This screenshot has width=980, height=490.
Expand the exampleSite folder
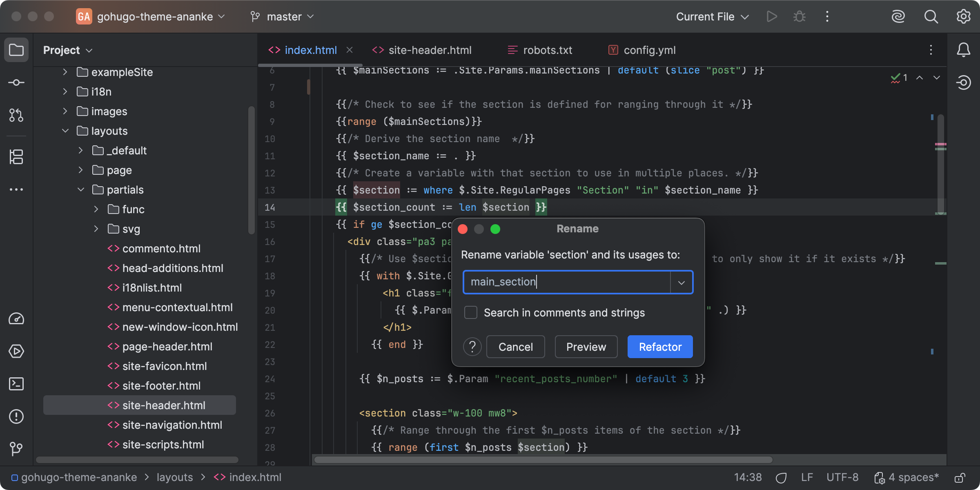(65, 72)
